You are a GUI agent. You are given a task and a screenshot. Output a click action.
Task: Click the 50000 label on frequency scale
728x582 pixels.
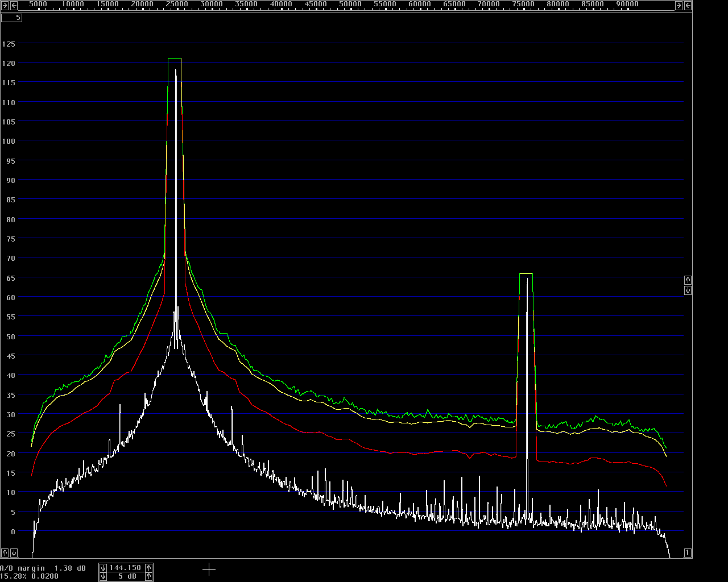tap(350, 4)
